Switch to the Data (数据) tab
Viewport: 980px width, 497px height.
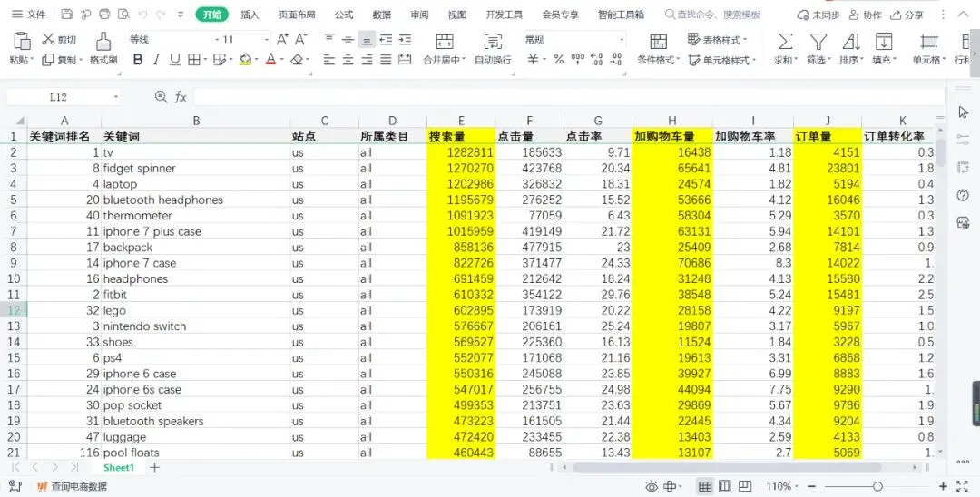(381, 15)
